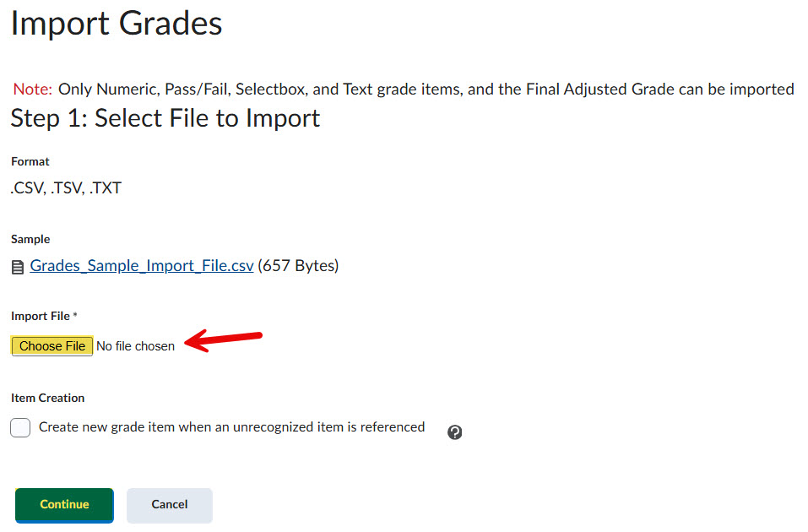Click the Item Creation section label
Image resolution: width=808 pixels, height=532 pixels.
[x=48, y=398]
